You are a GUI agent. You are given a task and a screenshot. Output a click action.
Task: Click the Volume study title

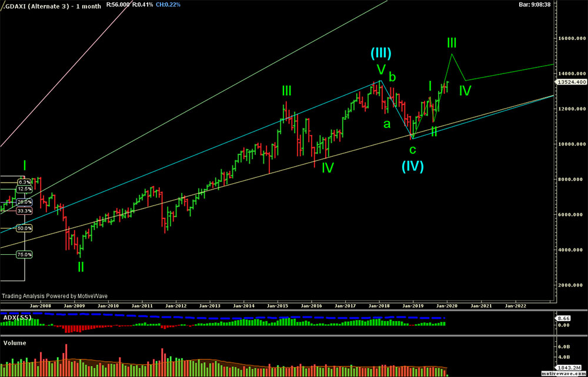(14, 342)
